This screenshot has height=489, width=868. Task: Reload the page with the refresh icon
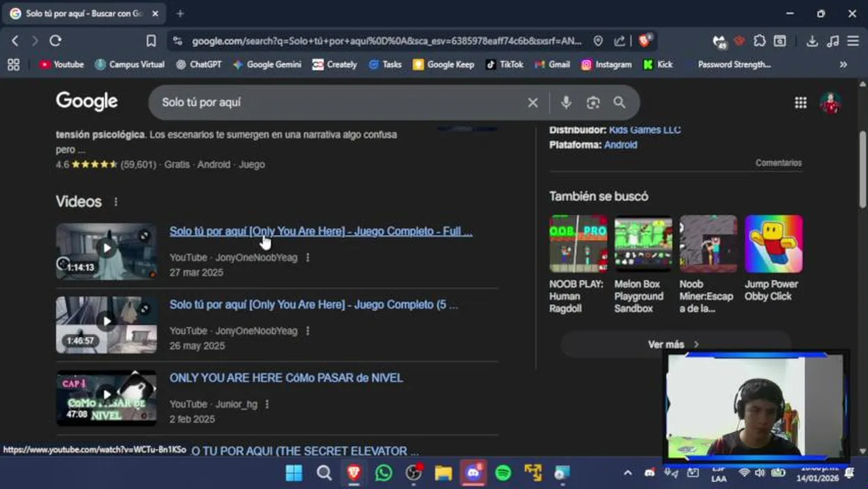tap(56, 41)
